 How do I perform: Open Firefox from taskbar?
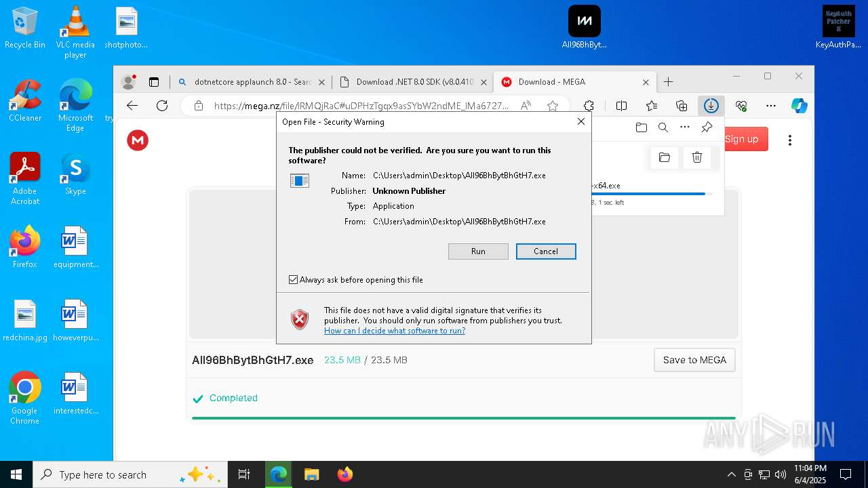pyautogui.click(x=344, y=474)
